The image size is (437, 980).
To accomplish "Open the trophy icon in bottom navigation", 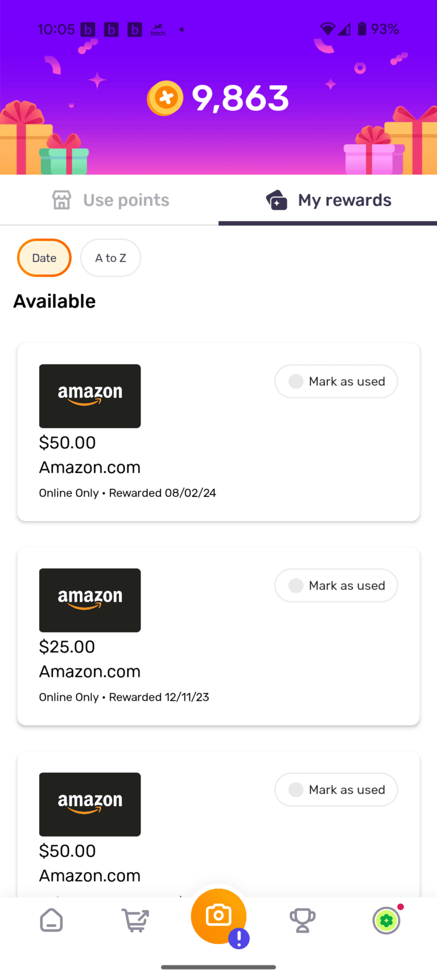I will pos(302,920).
